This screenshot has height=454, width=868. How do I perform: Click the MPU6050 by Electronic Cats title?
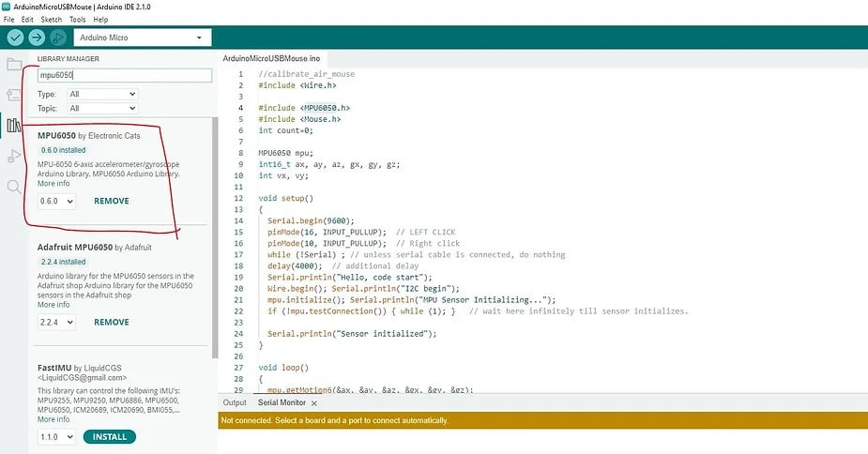point(88,136)
